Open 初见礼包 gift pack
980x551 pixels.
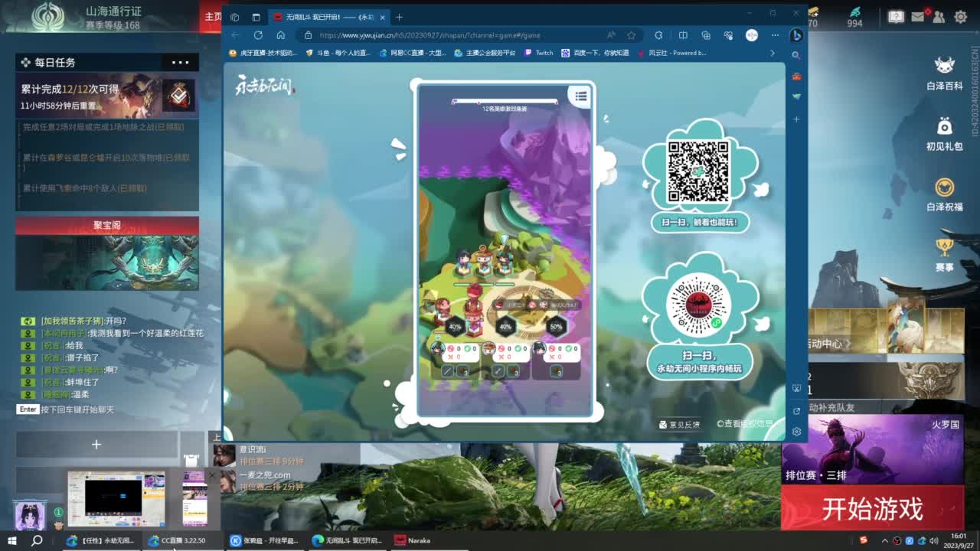coord(945,133)
